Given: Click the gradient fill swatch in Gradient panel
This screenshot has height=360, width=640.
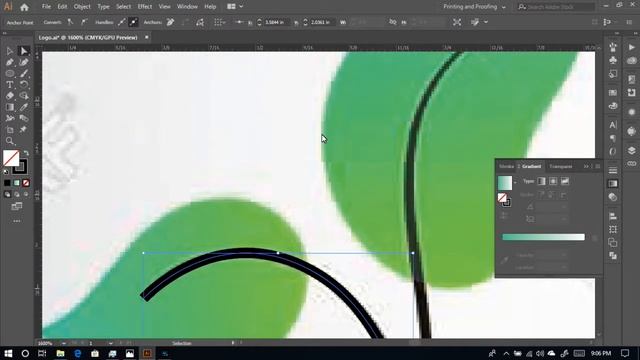Looking at the screenshot, I should click(505, 183).
